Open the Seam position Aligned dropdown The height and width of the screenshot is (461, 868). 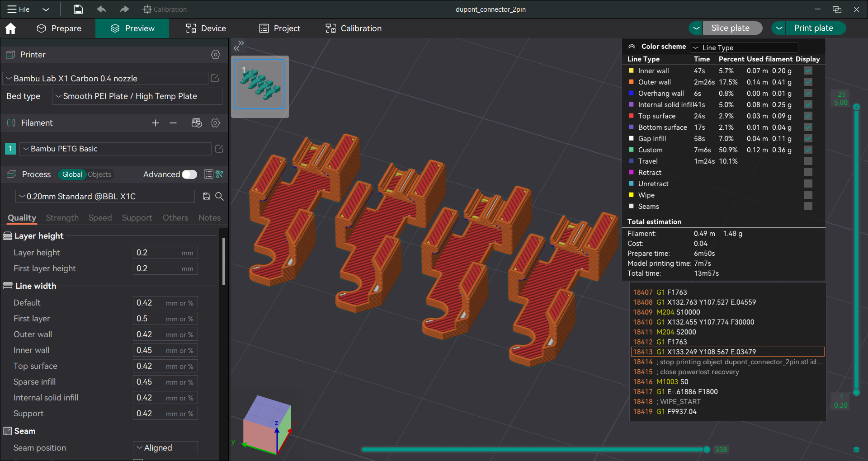(165, 447)
